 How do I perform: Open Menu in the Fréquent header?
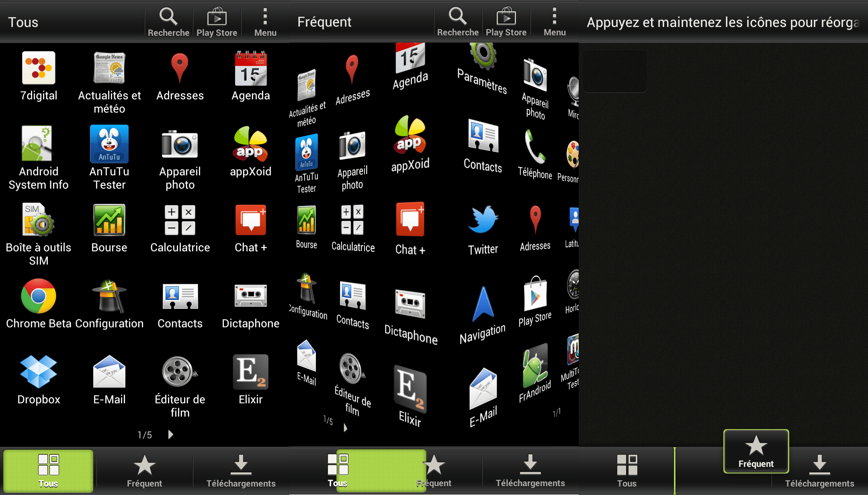[555, 22]
